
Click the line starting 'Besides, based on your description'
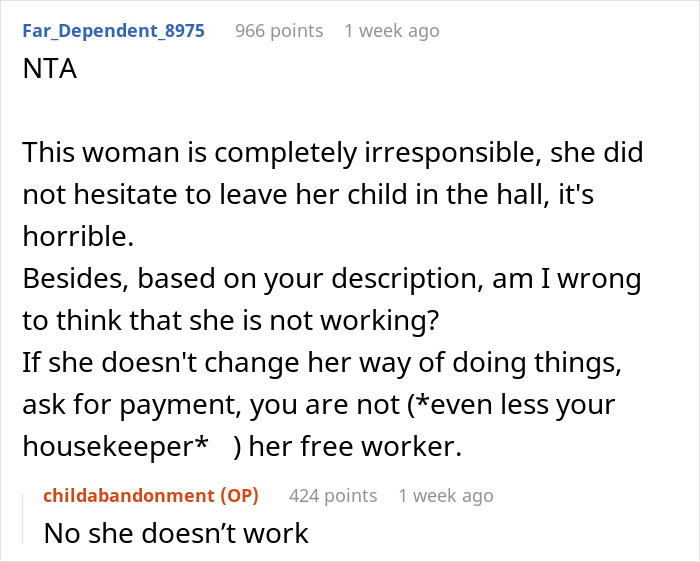pyautogui.click(x=332, y=277)
